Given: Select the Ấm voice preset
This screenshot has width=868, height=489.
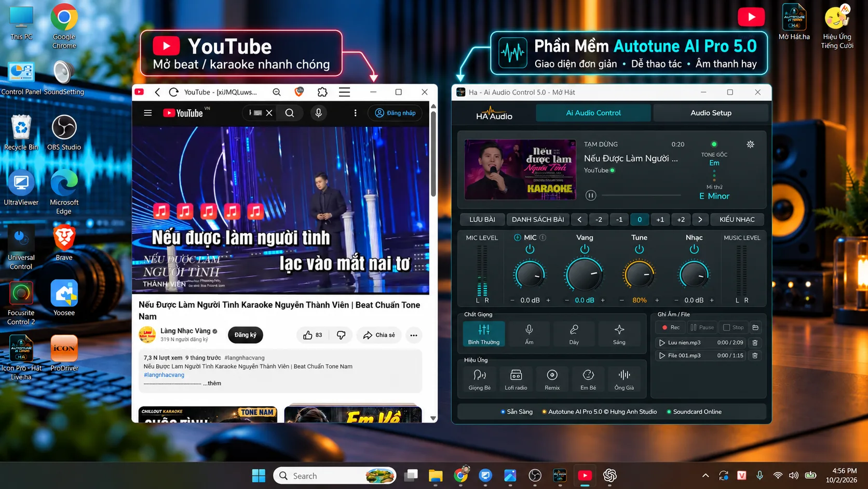Looking at the screenshot, I should tap(529, 334).
